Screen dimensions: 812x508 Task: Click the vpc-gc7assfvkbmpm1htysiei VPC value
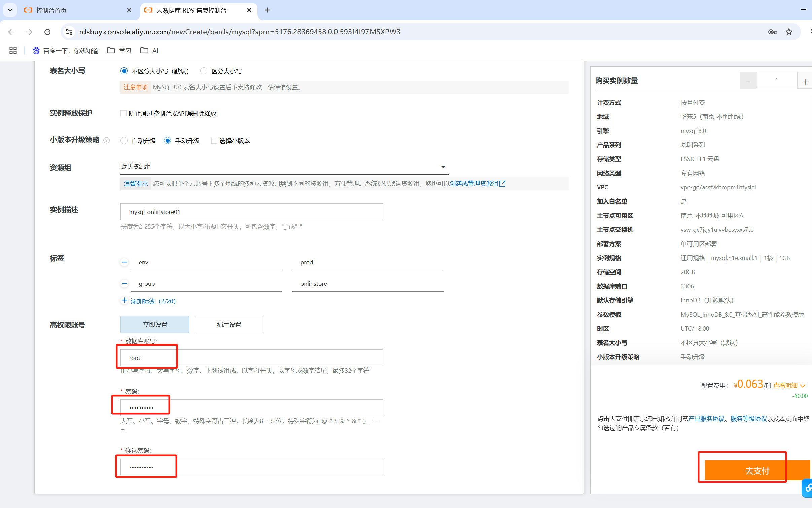718,187
